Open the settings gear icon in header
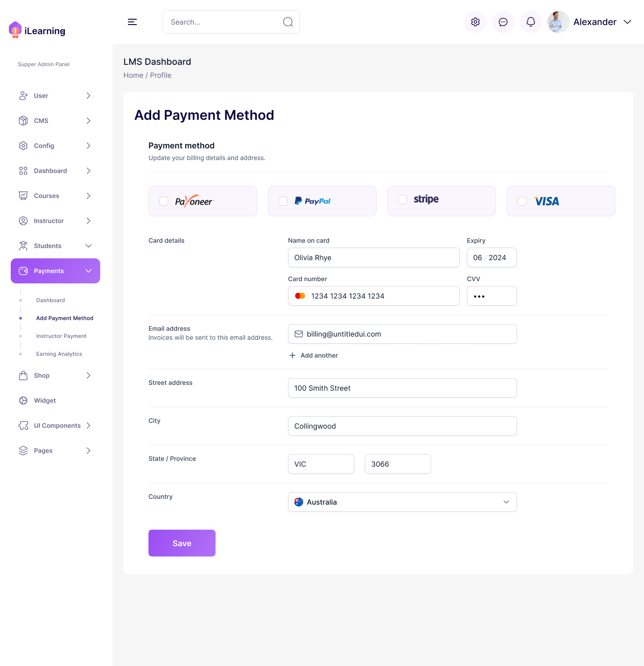The image size is (644, 666). [x=475, y=22]
